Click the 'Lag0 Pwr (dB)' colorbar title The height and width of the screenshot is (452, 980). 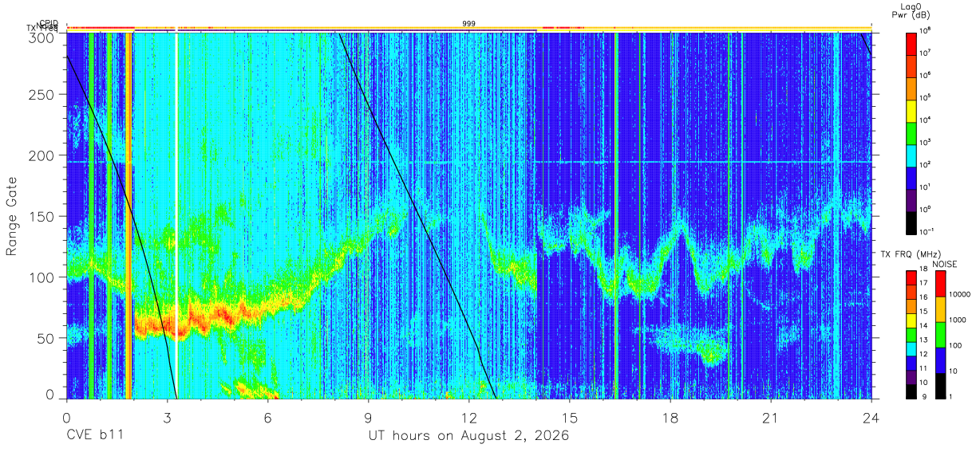point(909,11)
